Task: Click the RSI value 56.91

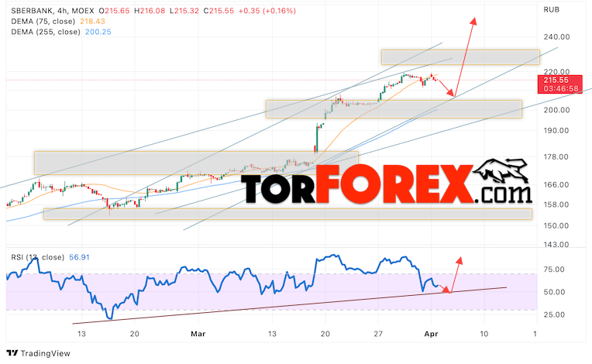Action: coord(79,257)
